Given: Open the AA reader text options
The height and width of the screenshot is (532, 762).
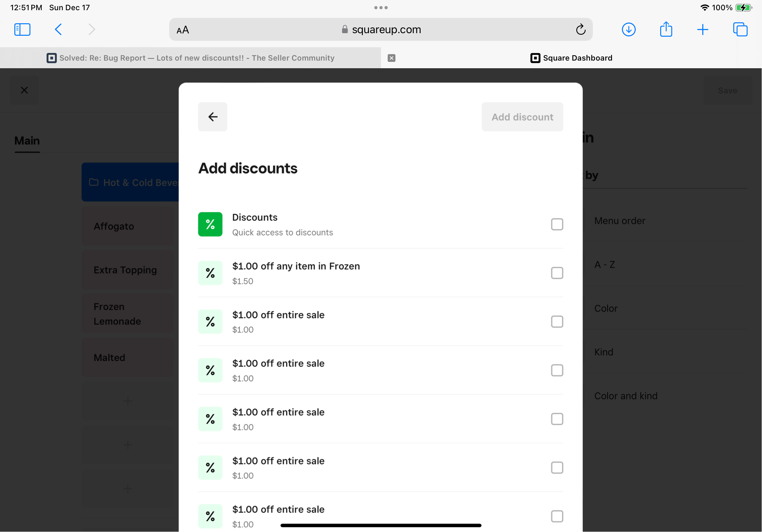Looking at the screenshot, I should pos(183,30).
